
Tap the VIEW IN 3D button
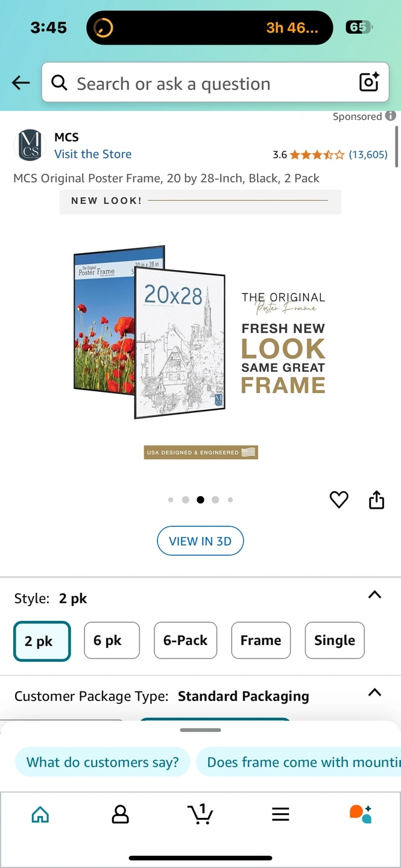coord(200,541)
